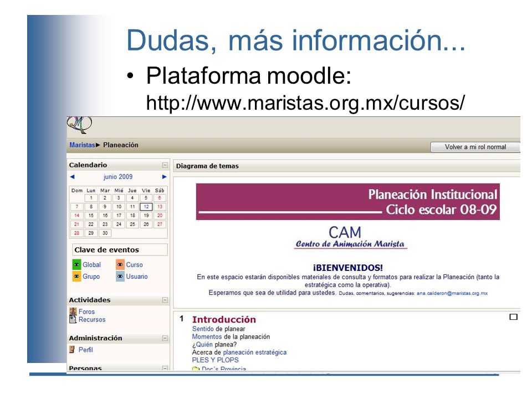
Task: Open the Curso events link
Action: pyautogui.click(x=134, y=265)
